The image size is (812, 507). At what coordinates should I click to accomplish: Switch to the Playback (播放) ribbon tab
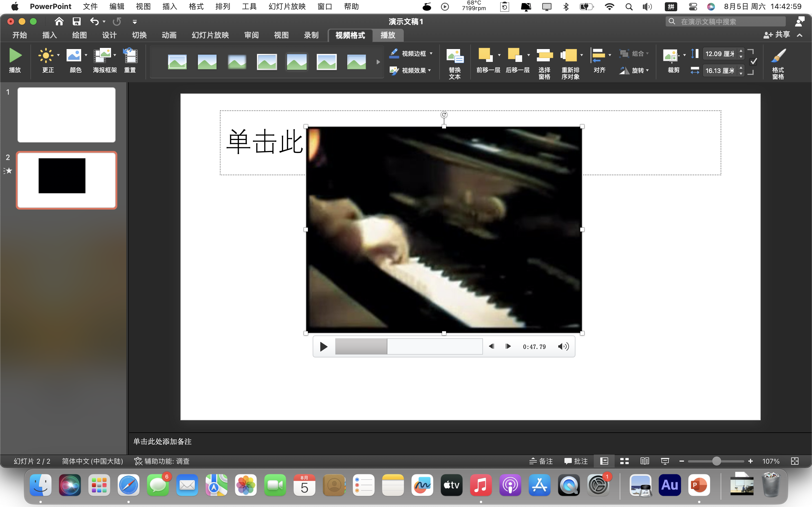(388, 35)
